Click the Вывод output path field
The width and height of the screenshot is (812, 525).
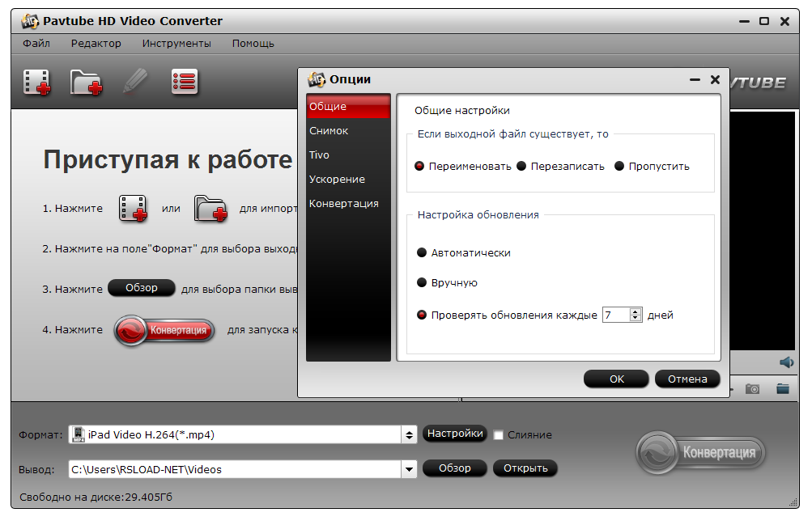coord(235,470)
